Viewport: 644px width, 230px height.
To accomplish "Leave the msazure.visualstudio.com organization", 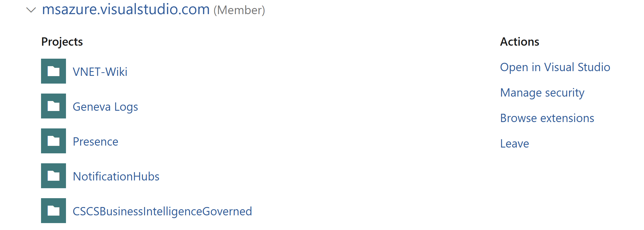I will [x=514, y=143].
